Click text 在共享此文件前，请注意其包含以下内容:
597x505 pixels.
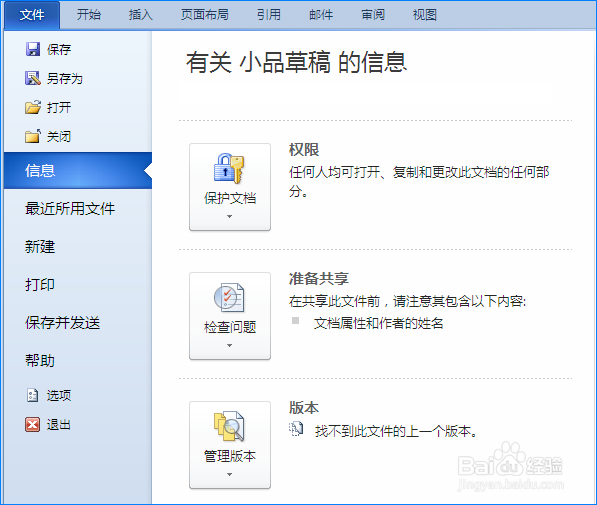click(407, 301)
